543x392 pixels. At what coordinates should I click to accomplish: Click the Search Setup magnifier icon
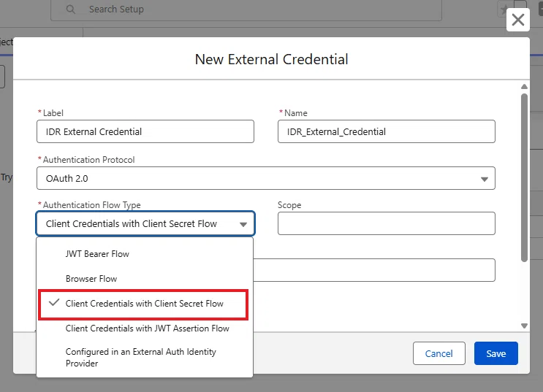[70, 9]
